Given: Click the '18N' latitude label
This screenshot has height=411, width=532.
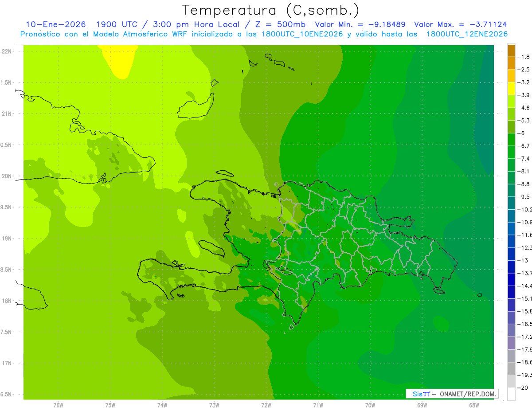Looking at the screenshot, I should (7, 301).
